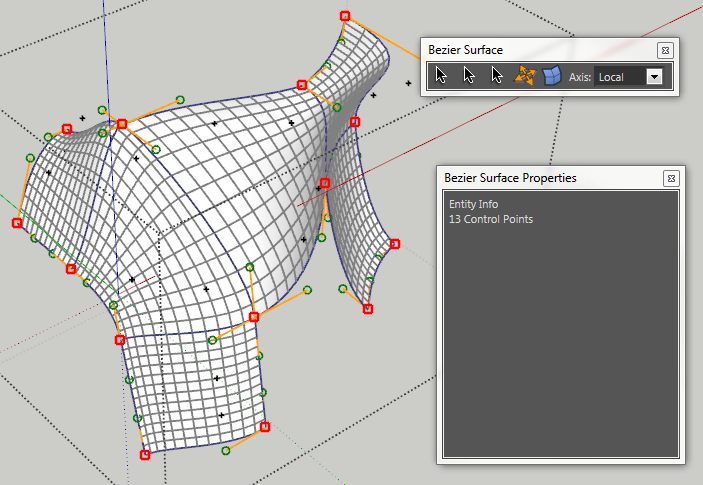This screenshot has width=703, height=485.
Task: Click the bottommost red control point
Action: coord(145,455)
